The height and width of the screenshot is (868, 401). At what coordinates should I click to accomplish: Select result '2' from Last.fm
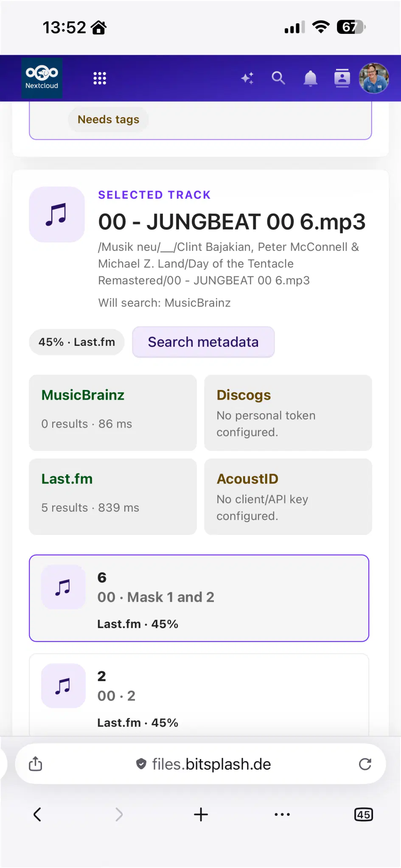(x=199, y=695)
